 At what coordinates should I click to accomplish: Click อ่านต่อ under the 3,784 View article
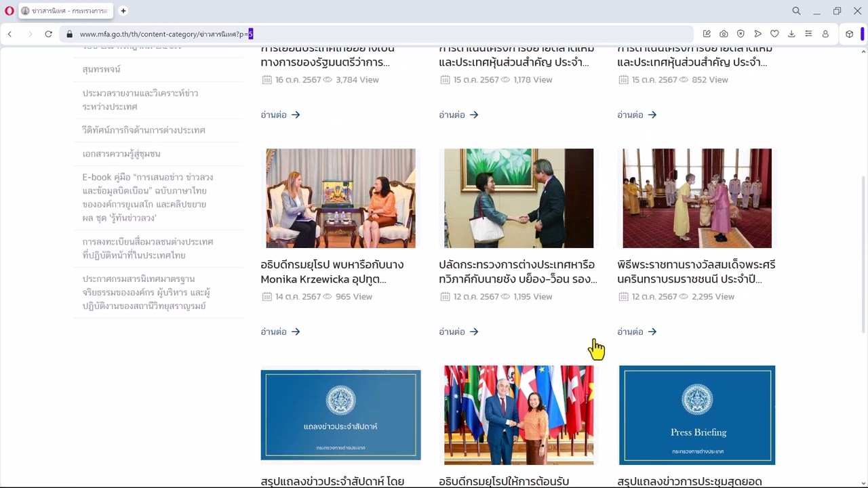pyautogui.click(x=280, y=115)
